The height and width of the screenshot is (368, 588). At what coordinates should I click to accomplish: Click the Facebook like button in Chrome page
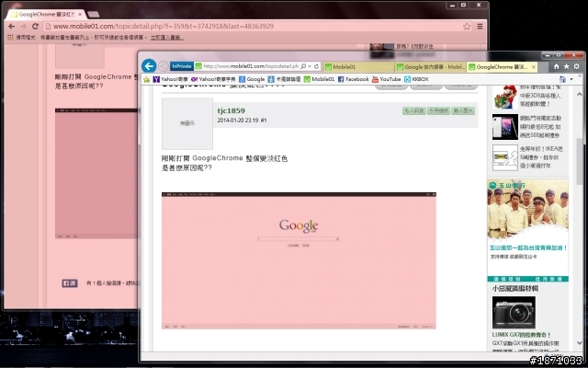tap(70, 283)
